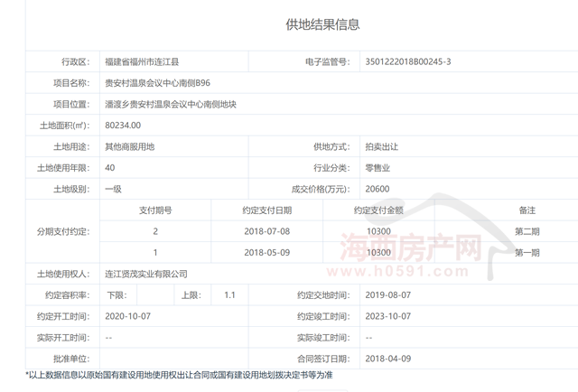Click the 项目位置 label
Image resolution: width=578 pixels, height=392 pixels.
click(x=71, y=105)
